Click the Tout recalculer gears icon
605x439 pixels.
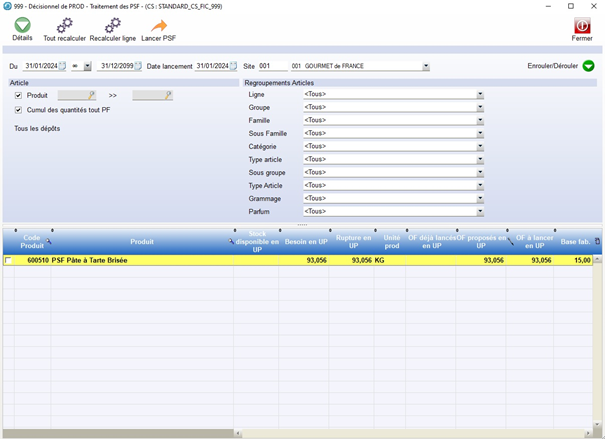[x=64, y=25]
